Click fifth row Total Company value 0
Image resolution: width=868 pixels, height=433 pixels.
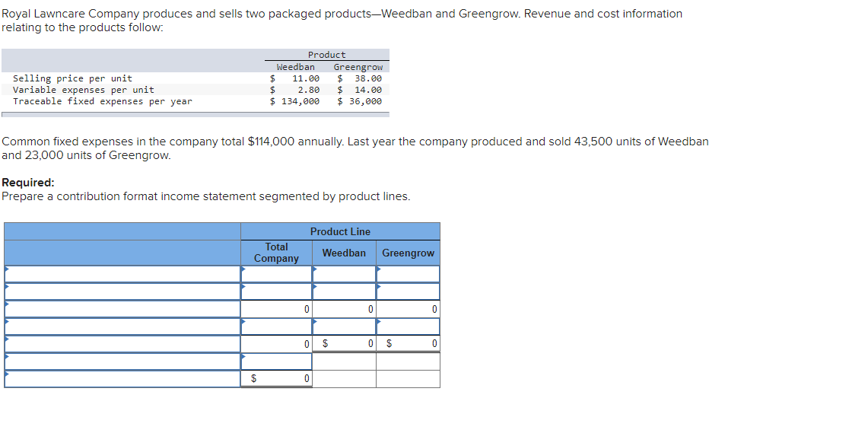tap(276, 344)
